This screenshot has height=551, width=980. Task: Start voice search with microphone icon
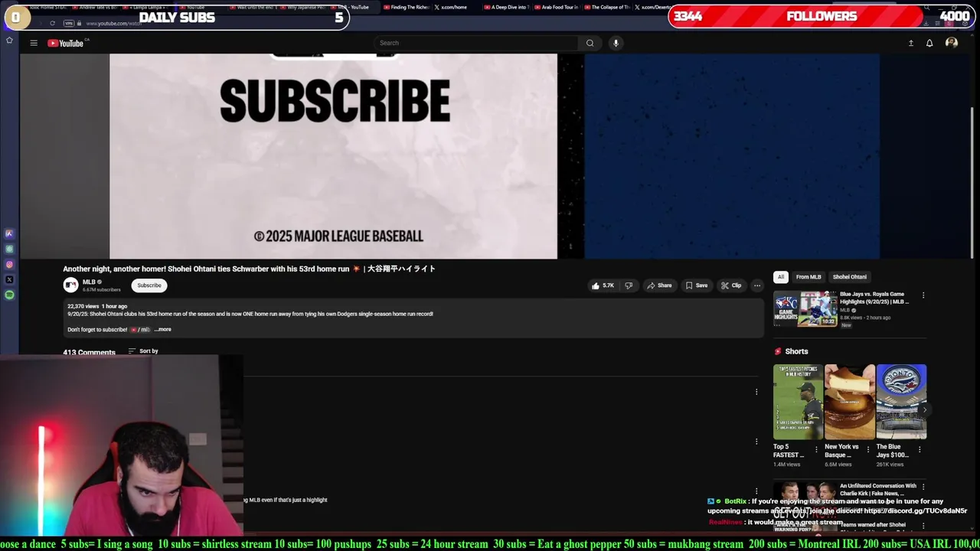616,43
